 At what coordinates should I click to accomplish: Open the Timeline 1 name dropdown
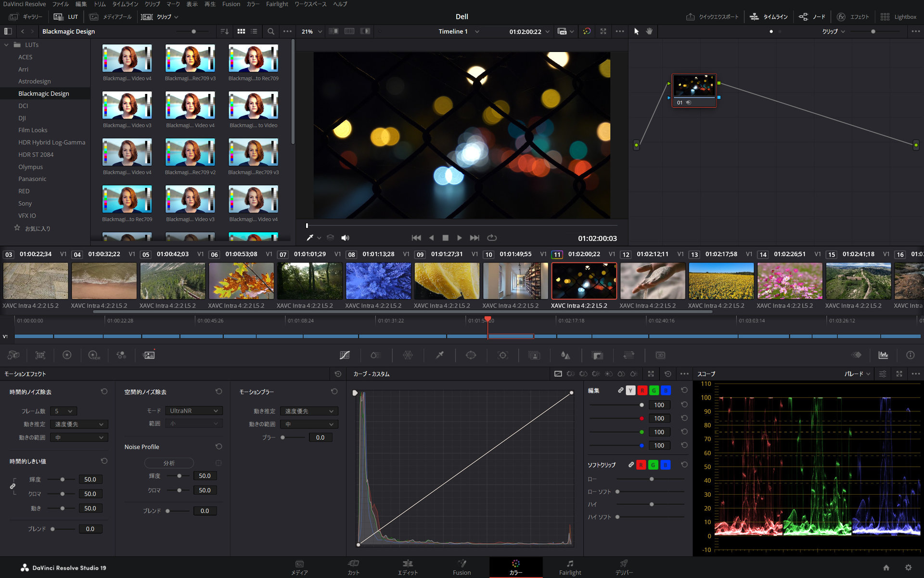[x=458, y=31]
